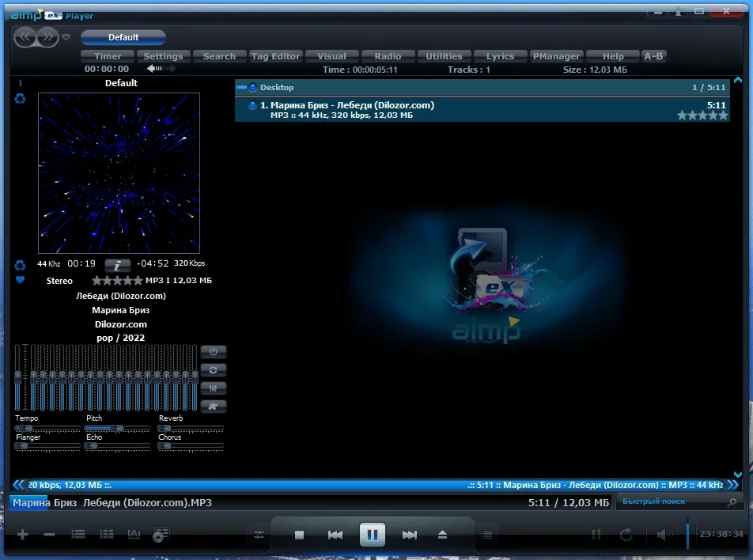Mute sound with the speaker icon
The width and height of the screenshot is (753, 560).
point(664,534)
